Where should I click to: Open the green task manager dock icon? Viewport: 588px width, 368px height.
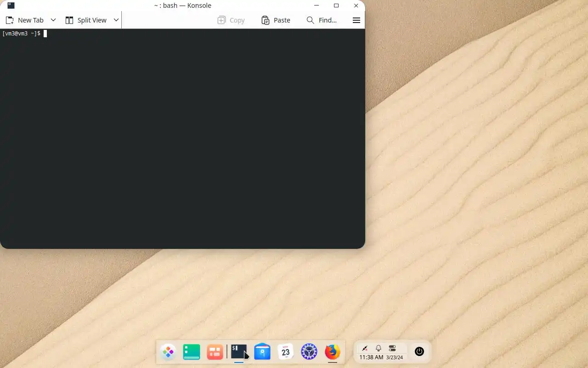[x=192, y=352]
